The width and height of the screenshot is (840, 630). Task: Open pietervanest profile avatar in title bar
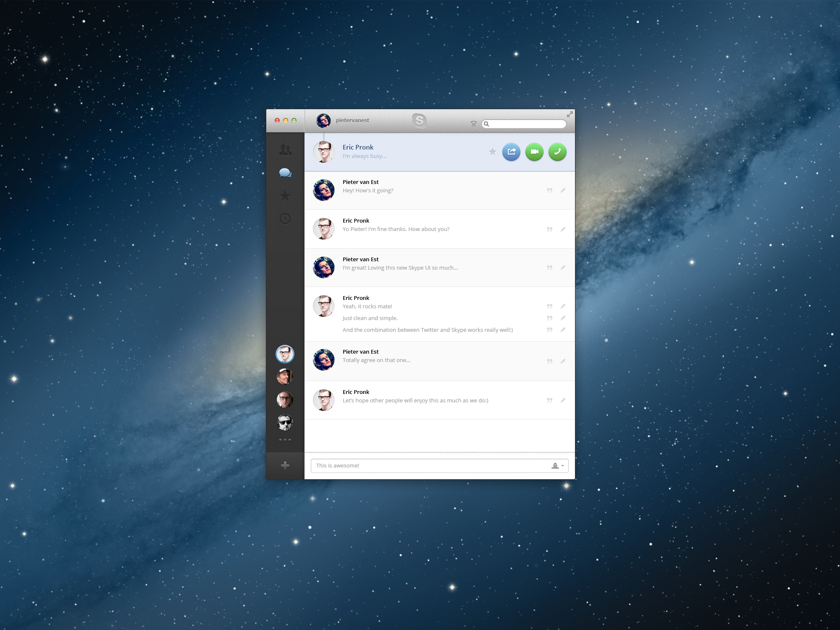(x=323, y=121)
